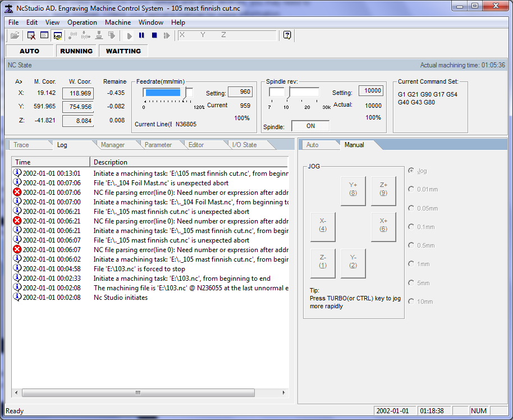Select the 0.01mm jog step radio
Image resolution: width=513 pixels, height=420 pixels.
[412, 189]
